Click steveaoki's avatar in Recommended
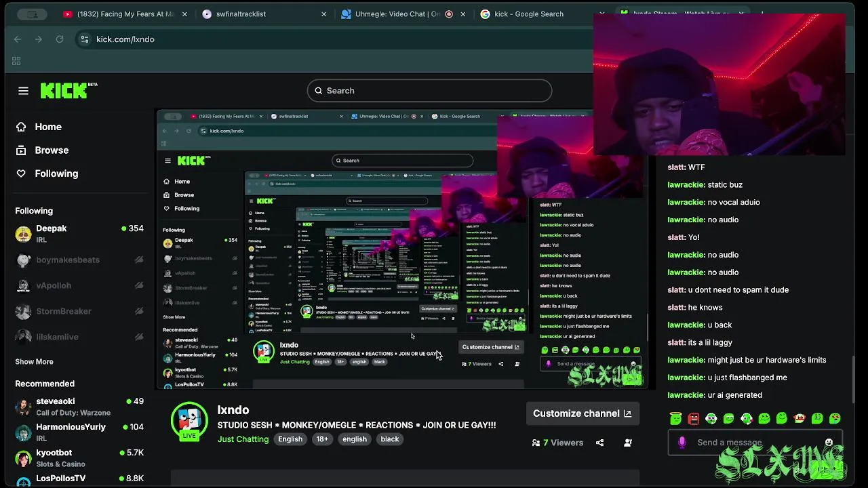The image size is (868, 488). [x=23, y=407]
